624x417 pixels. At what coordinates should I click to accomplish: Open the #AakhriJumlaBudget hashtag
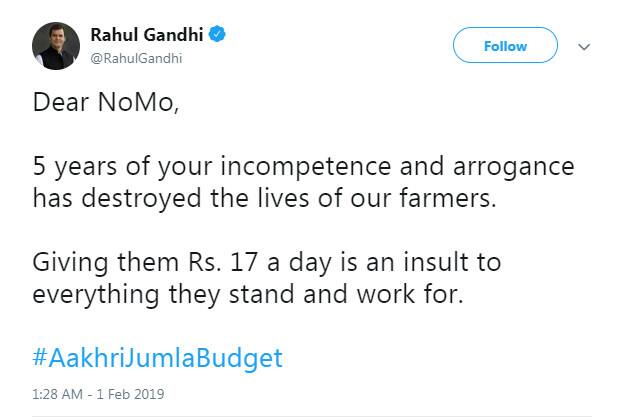158,358
